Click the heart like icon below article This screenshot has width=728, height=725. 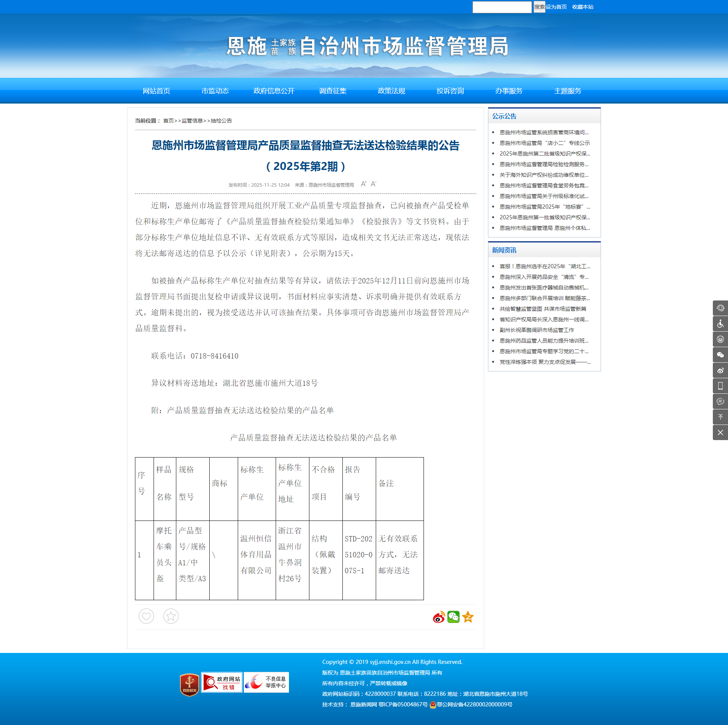pyautogui.click(x=146, y=616)
